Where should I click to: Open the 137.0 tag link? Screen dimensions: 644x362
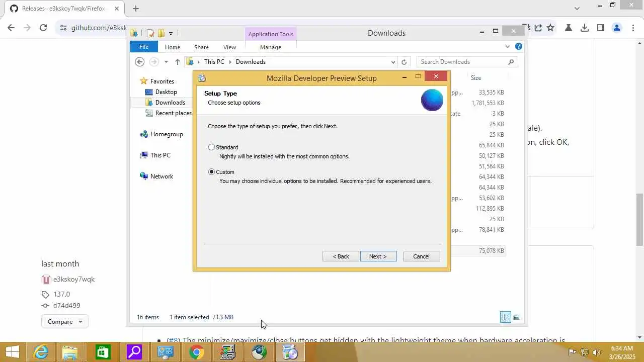[x=62, y=294]
